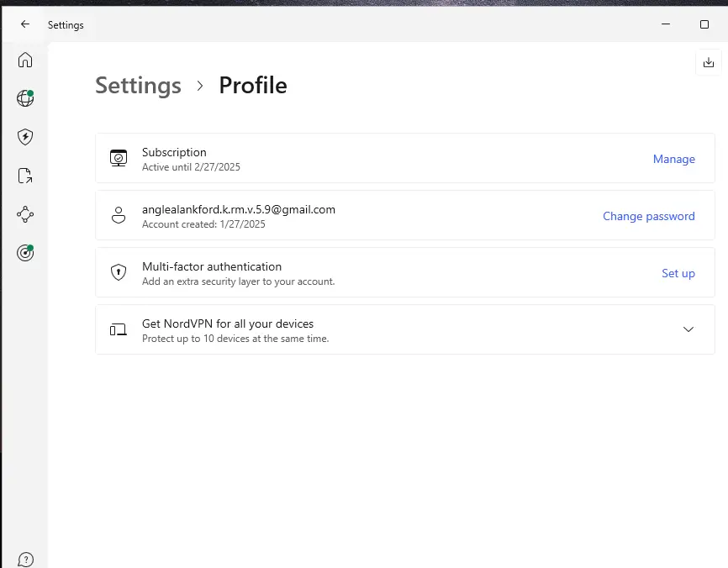Set up multi-factor authentication

[x=678, y=273]
